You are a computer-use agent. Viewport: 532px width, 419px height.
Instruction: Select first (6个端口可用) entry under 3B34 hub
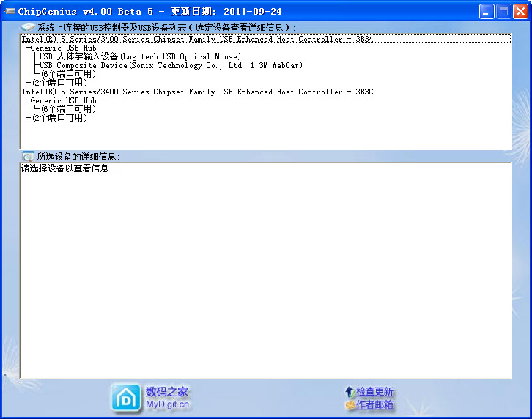[68, 75]
